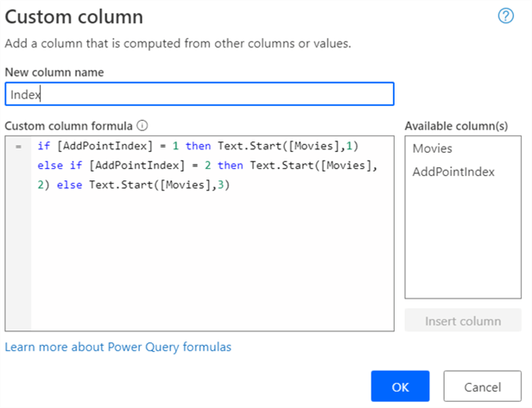Click the equals sign in formula gutter
Screen dimensions: 532x408
coord(18,147)
